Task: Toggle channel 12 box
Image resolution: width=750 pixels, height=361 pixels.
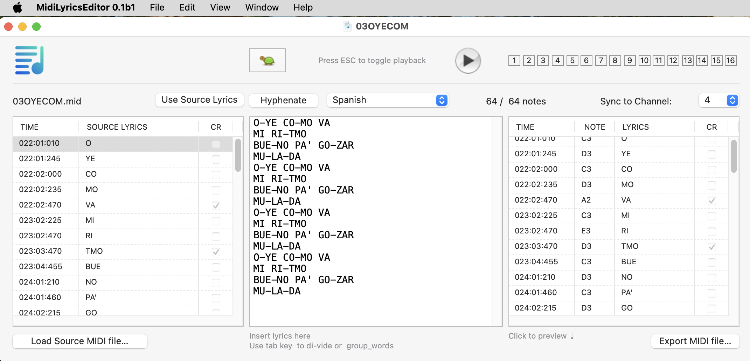Action: pyautogui.click(x=673, y=60)
